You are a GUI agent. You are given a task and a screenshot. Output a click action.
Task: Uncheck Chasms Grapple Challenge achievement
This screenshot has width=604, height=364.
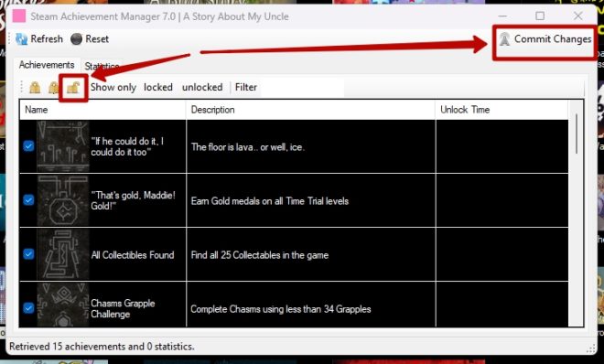point(28,308)
